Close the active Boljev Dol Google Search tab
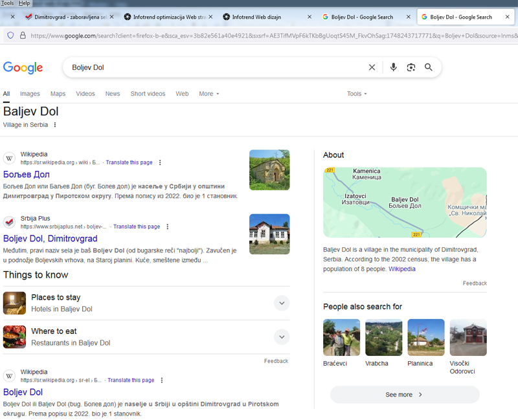 click(507, 17)
